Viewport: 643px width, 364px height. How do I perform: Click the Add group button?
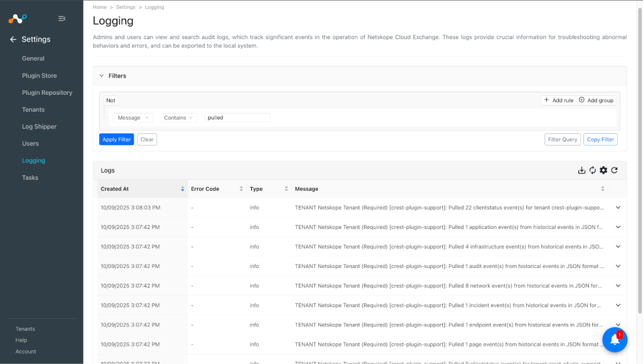[x=597, y=100]
